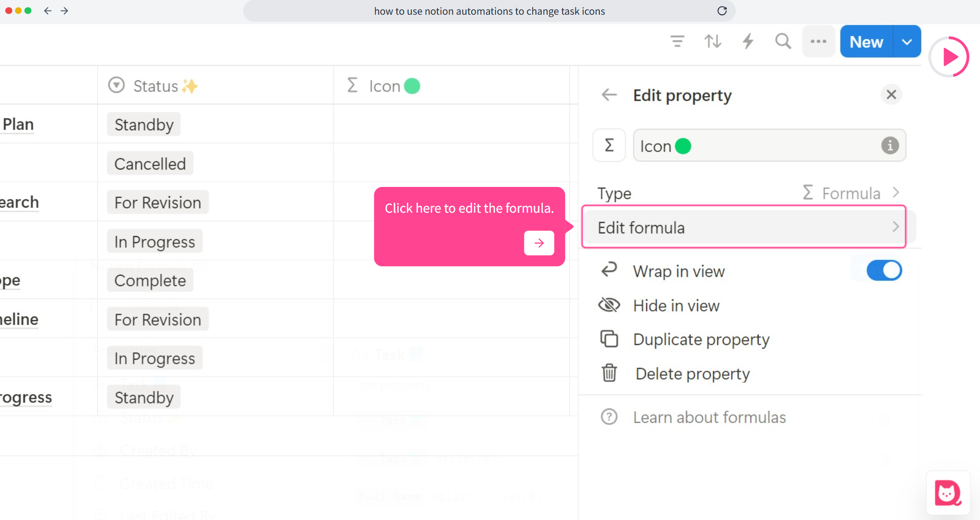This screenshot has width=980, height=520.
Task: Click the trash can icon
Action: click(x=609, y=373)
